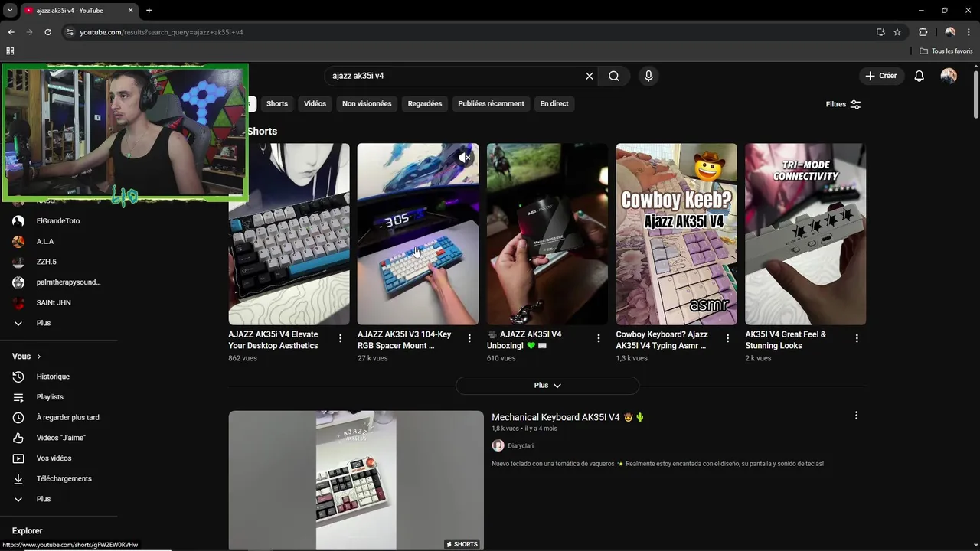Click the magnifier search button
This screenshot has width=980, height=551.
[x=614, y=76]
